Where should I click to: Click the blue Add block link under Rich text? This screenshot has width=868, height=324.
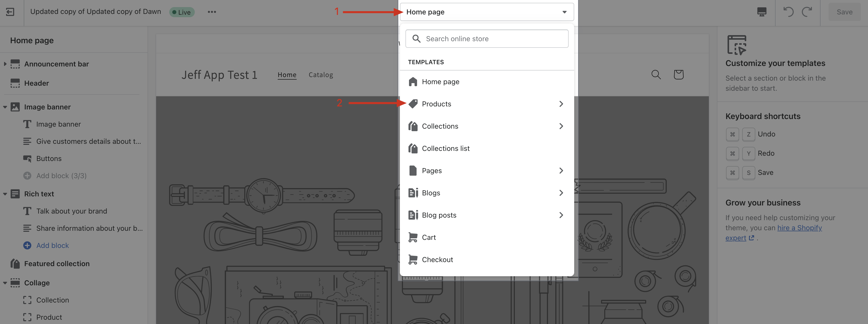pos(53,245)
